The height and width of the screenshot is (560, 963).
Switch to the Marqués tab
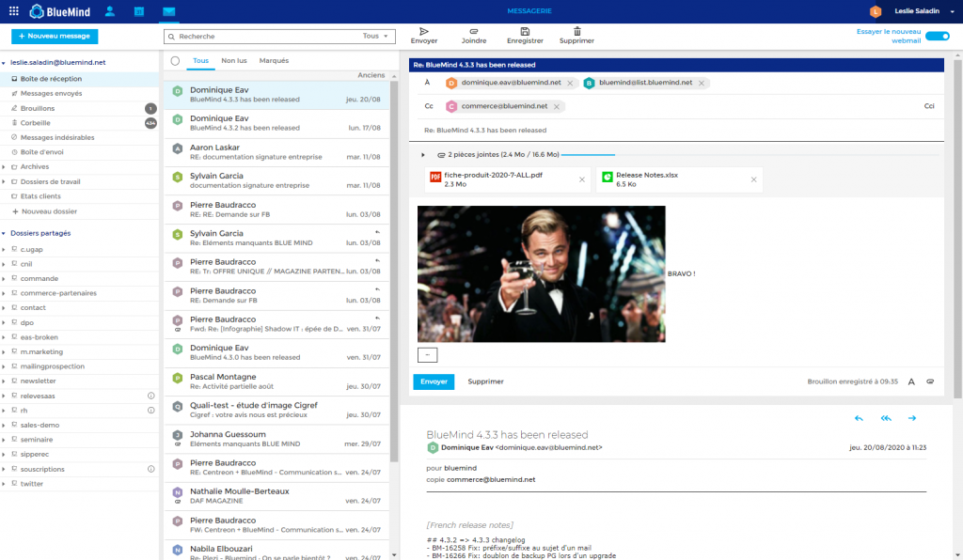274,60
